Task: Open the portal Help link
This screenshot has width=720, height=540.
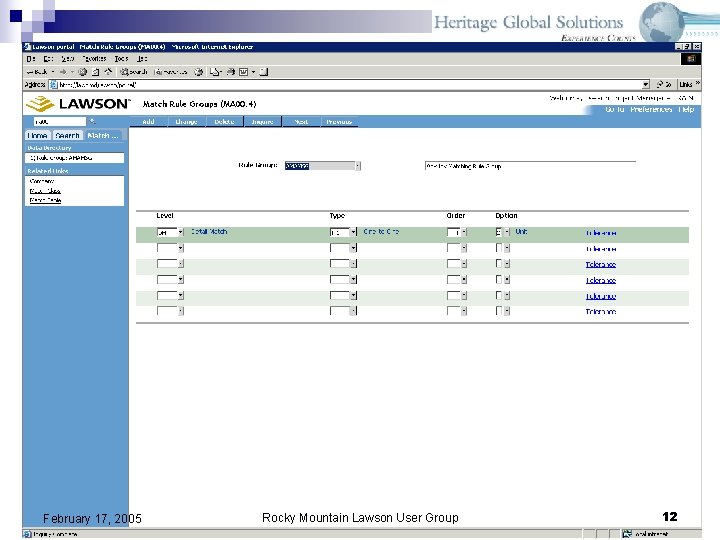Action: tap(686, 109)
